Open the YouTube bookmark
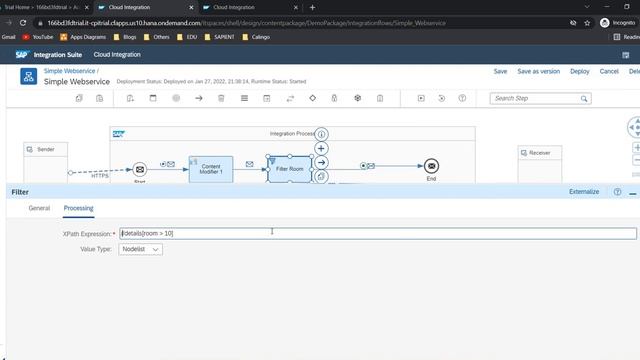The image size is (640, 360). pos(38,37)
